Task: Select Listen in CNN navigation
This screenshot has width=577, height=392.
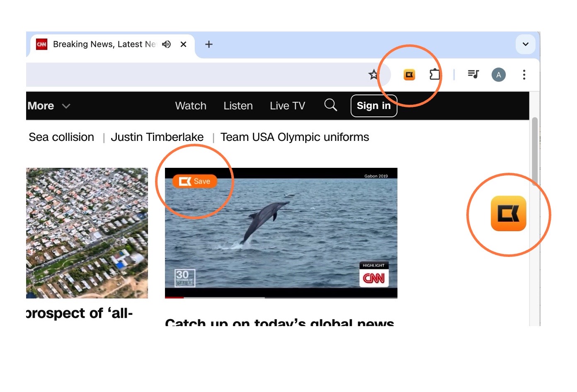Action: (x=238, y=106)
